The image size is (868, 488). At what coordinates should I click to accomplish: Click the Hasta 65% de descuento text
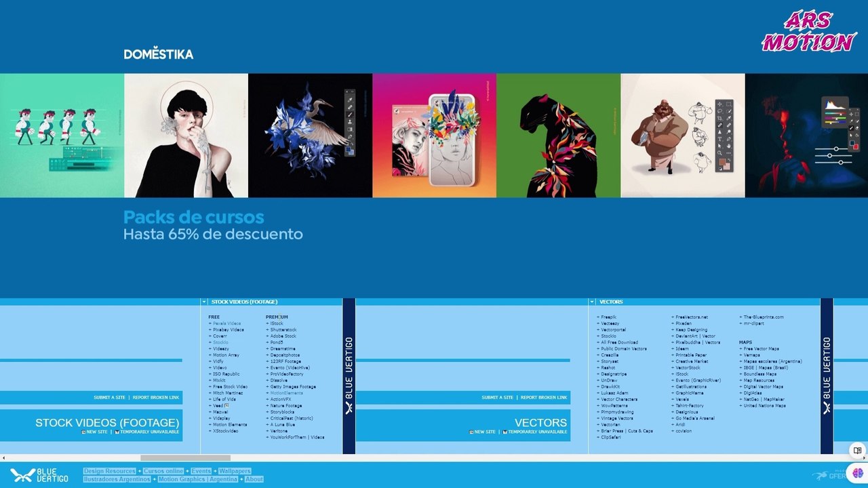pos(213,235)
